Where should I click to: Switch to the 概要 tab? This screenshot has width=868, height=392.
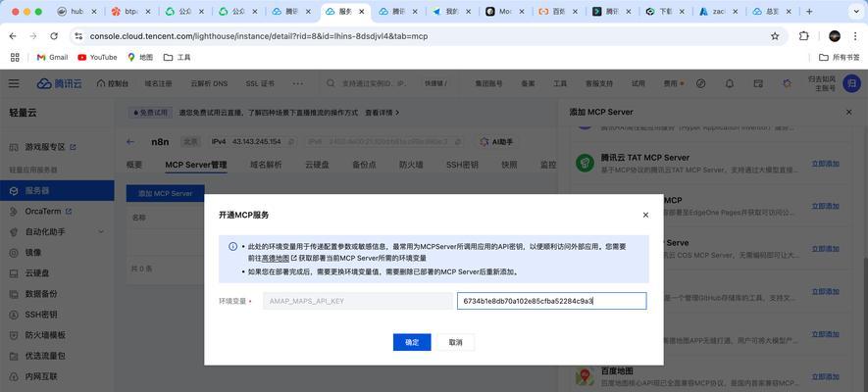point(134,165)
